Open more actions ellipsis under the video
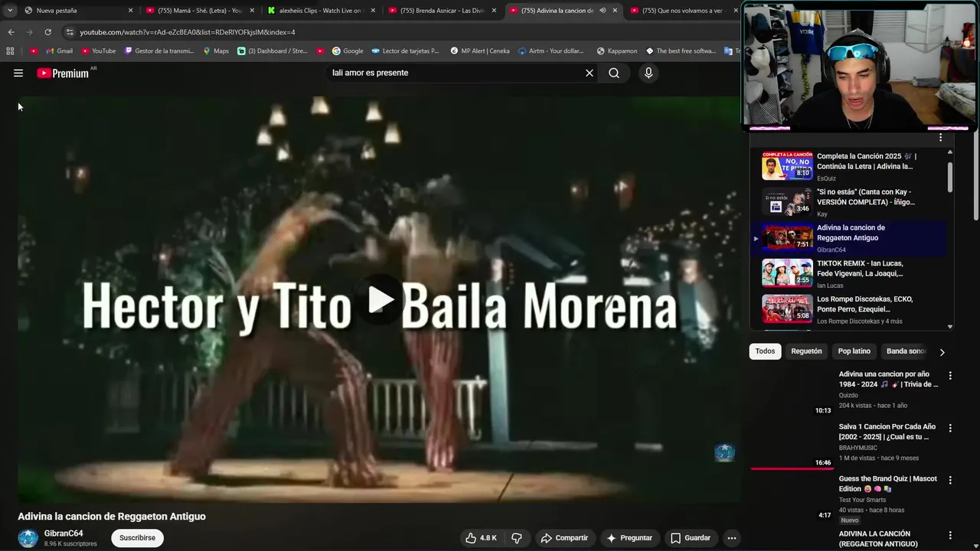This screenshot has width=980, height=551. pyautogui.click(x=732, y=538)
